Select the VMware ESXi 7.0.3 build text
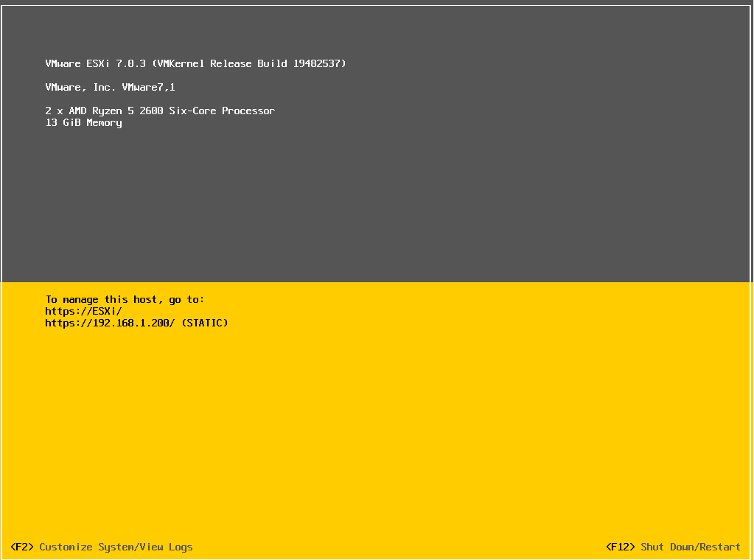The height and width of the screenshot is (560, 754). tap(196, 63)
